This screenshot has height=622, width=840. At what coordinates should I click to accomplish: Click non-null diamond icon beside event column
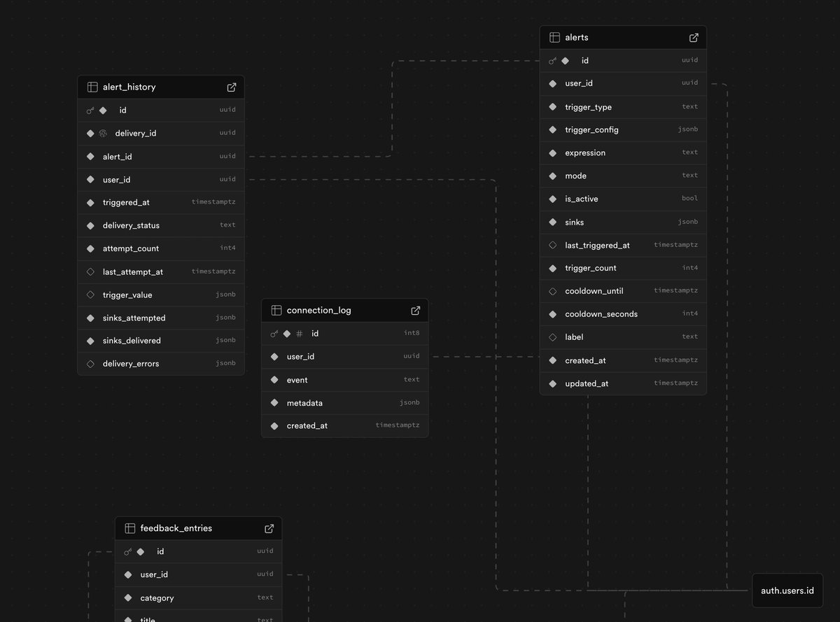274,380
